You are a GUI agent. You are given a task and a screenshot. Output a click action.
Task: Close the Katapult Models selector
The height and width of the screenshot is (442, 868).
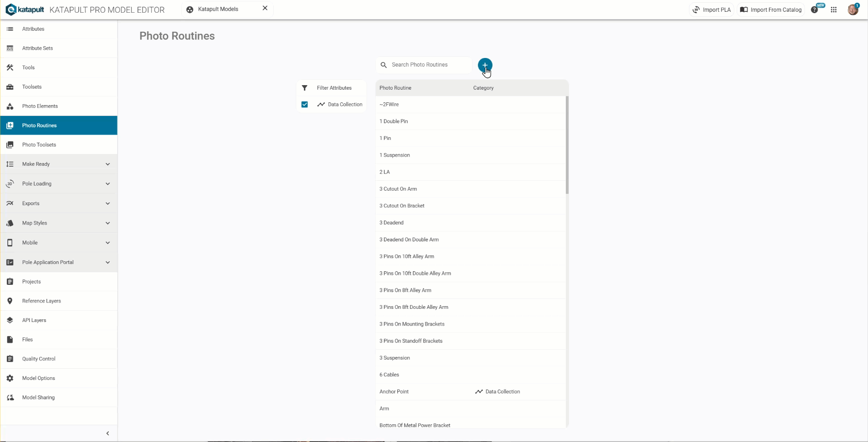[x=265, y=8]
